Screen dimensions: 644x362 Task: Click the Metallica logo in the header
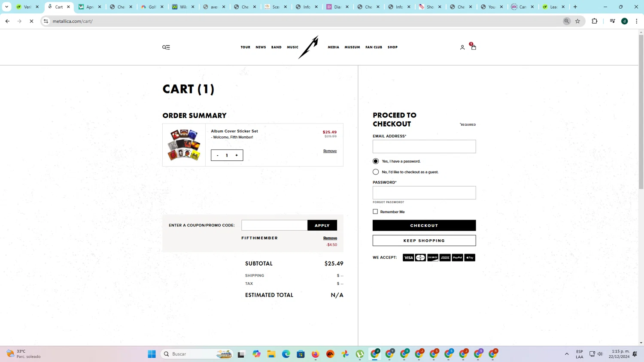point(309,47)
